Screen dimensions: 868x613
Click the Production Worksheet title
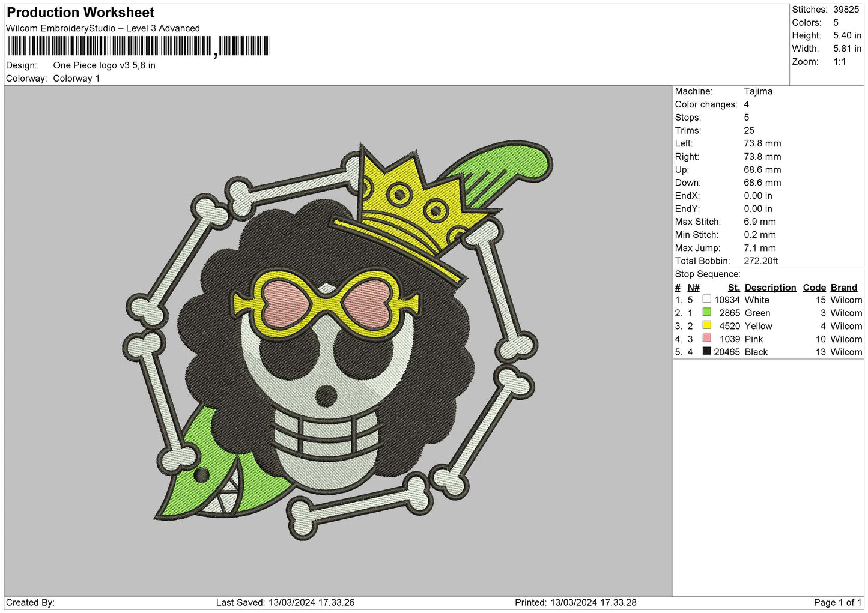[x=80, y=13]
